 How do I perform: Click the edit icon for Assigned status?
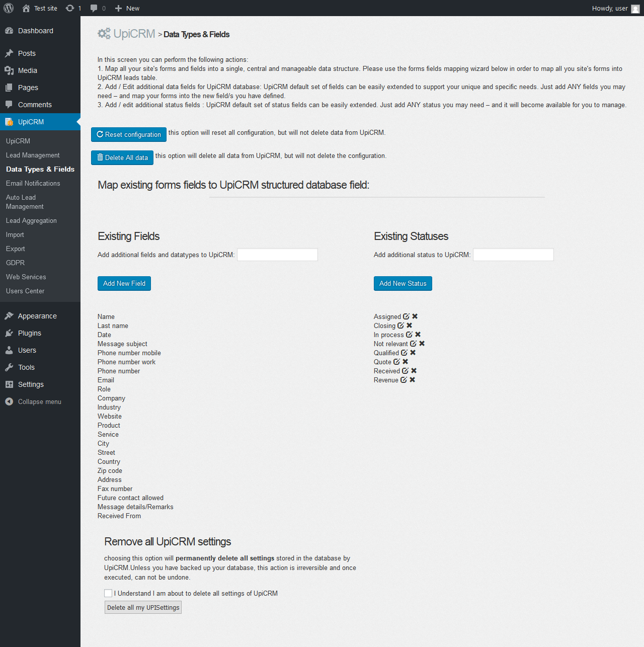click(406, 316)
